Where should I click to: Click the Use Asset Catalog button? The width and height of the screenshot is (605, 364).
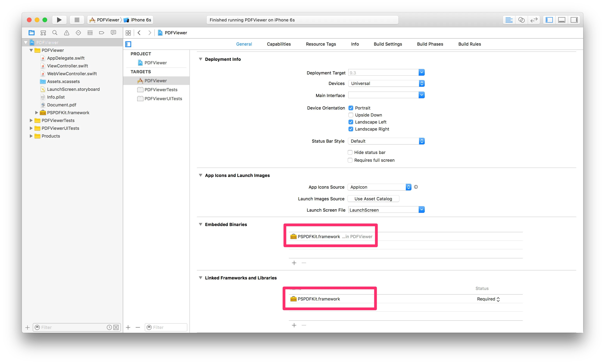click(x=373, y=199)
